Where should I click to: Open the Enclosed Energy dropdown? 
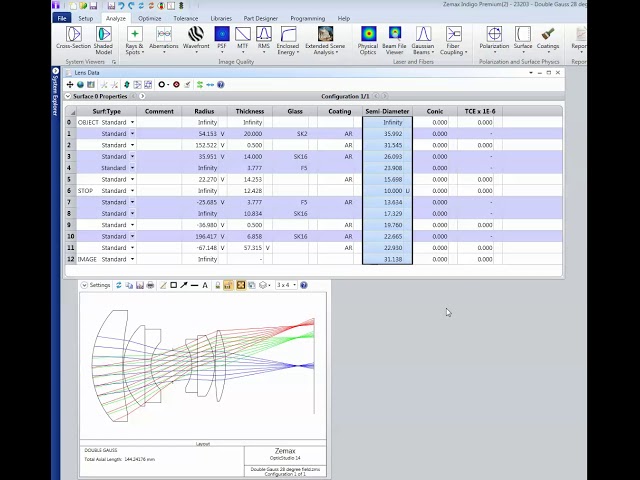[x=288, y=40]
